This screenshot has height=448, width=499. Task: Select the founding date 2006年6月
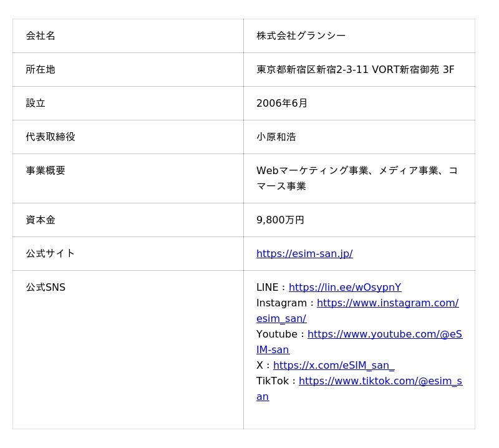pos(282,103)
